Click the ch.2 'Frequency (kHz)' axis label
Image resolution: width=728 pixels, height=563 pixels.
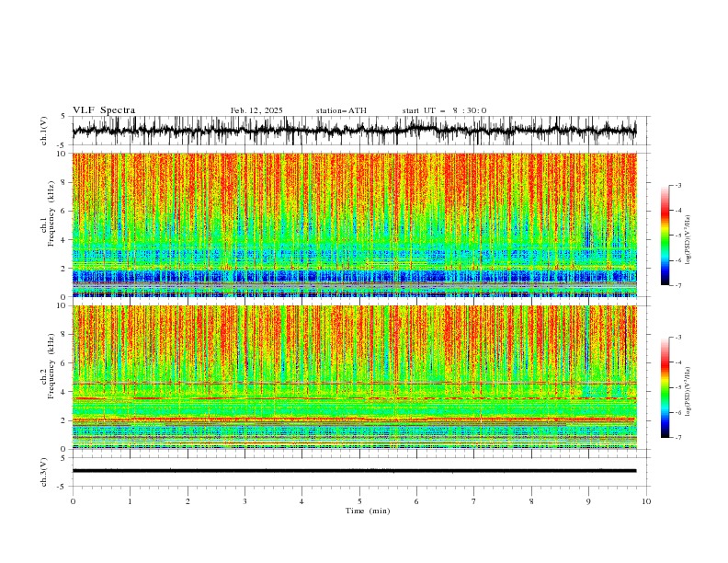click(x=51, y=366)
